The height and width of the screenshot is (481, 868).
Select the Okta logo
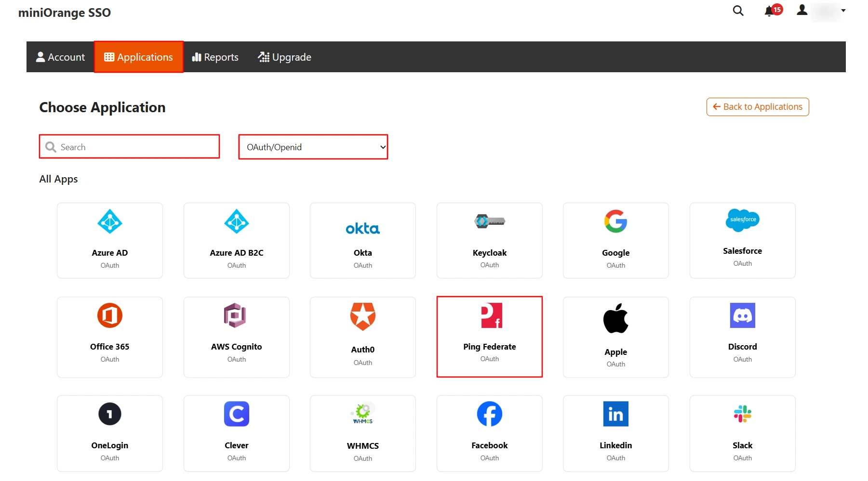[x=363, y=228]
